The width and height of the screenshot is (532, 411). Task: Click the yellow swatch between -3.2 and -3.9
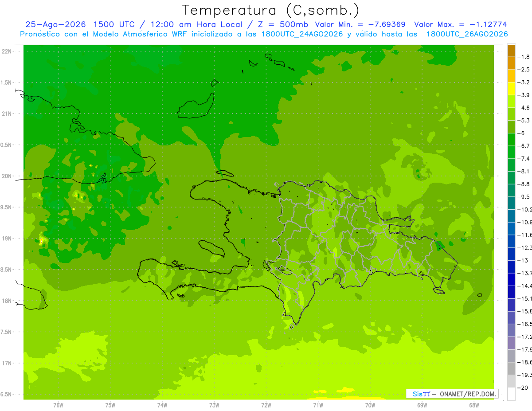pyautogui.click(x=511, y=89)
